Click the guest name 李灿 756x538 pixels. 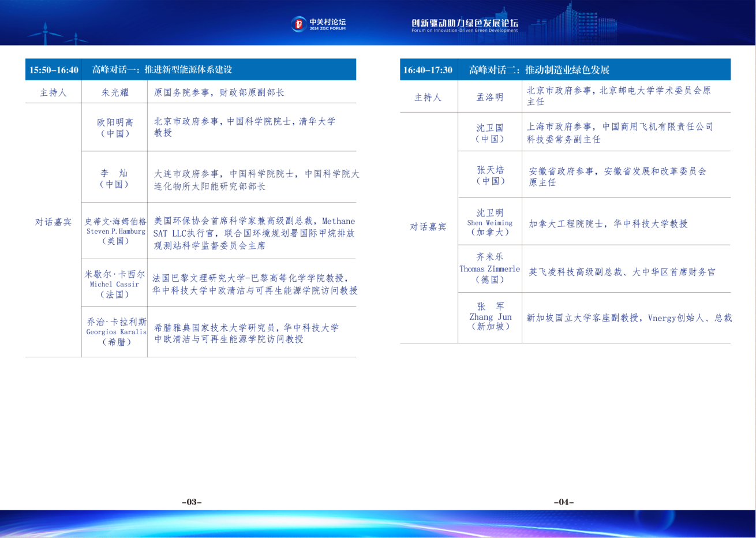(x=114, y=173)
